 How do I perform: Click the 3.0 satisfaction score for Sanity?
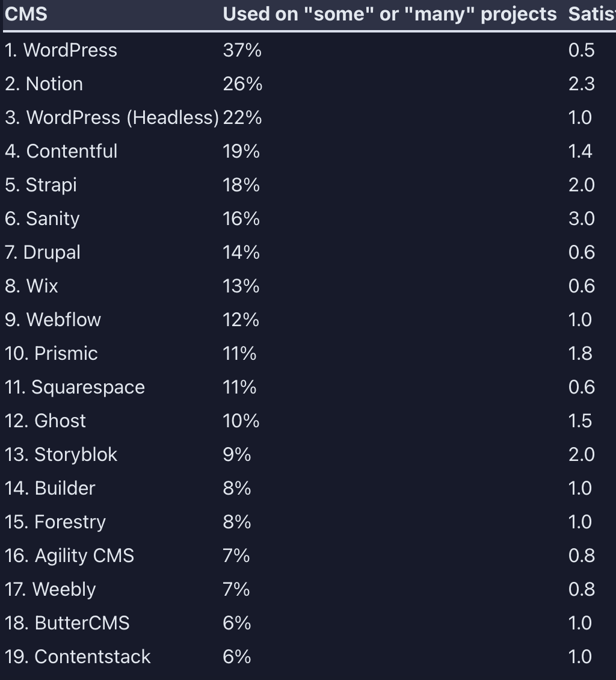coord(582,218)
